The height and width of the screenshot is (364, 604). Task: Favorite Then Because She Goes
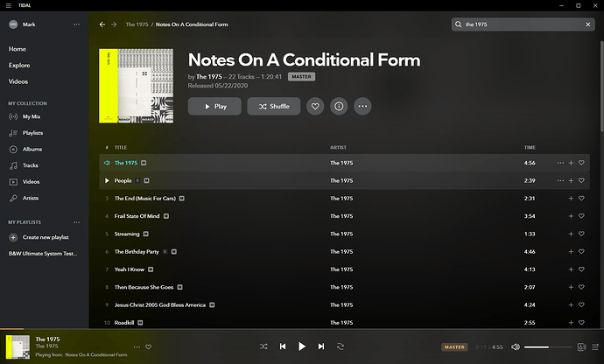tap(581, 287)
